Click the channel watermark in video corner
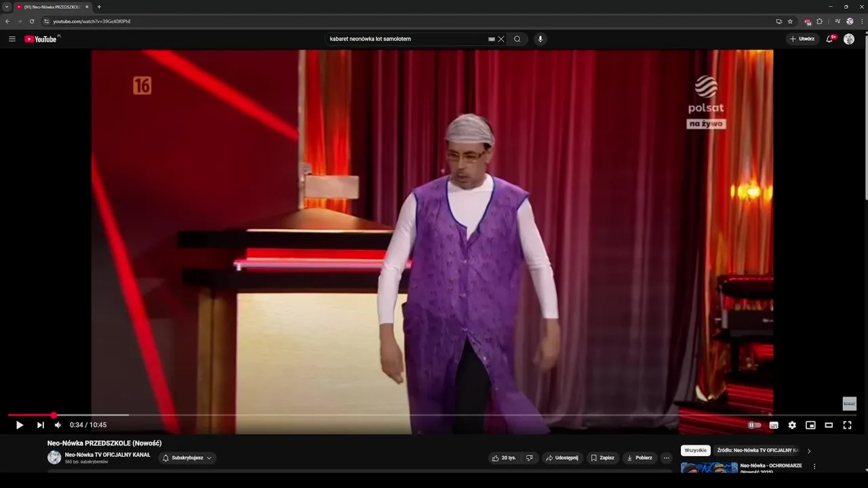 coord(849,403)
